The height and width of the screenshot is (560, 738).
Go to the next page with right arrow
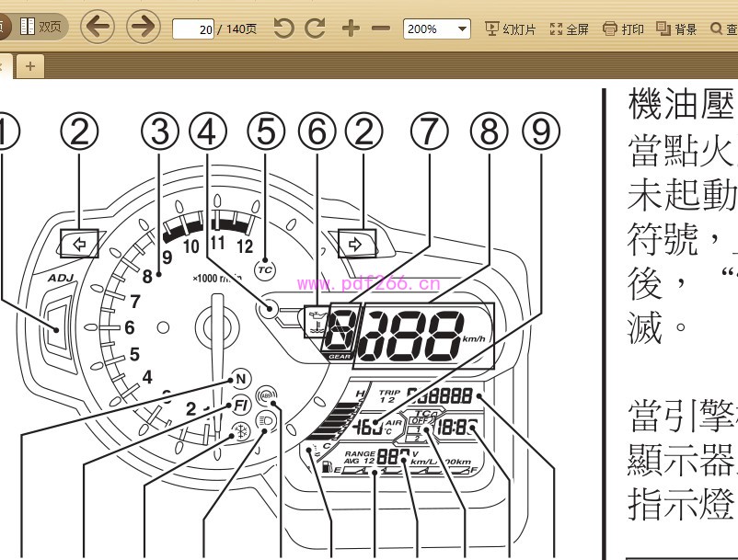(x=143, y=28)
